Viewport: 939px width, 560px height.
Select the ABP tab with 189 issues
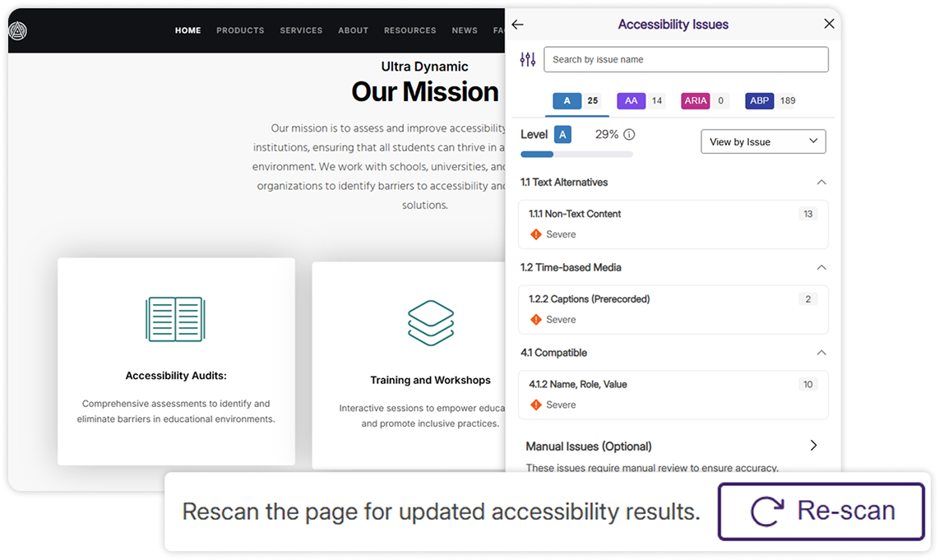pos(760,101)
